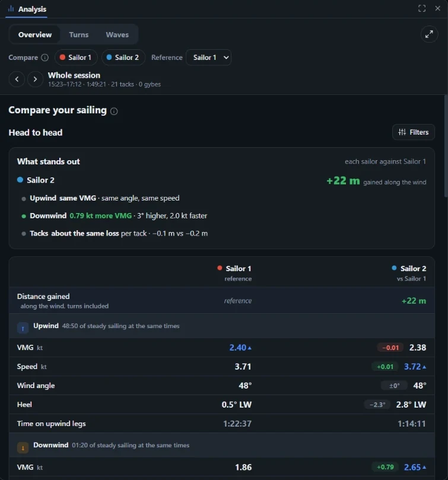
Task: Click the Downwind section header
Action: click(222, 446)
